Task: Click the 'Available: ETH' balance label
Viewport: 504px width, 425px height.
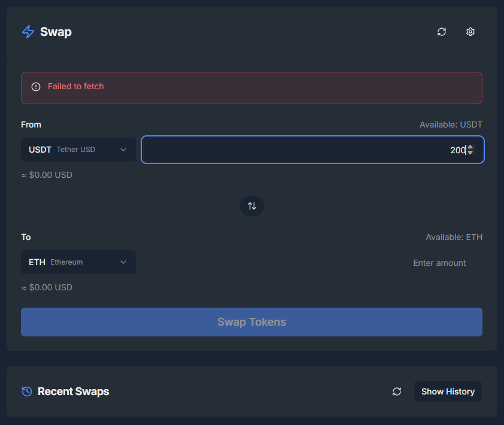Action: (x=454, y=237)
